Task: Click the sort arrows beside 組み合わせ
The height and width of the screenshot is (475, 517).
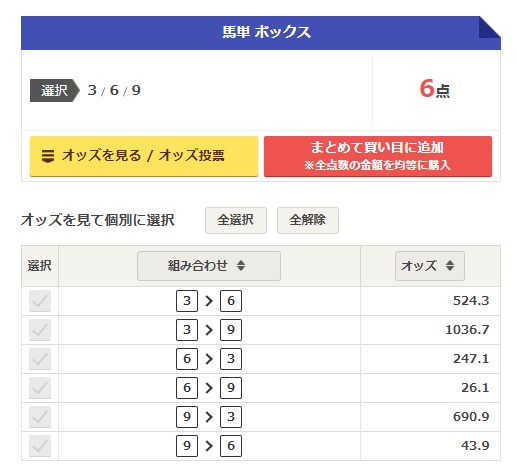Action: click(241, 266)
